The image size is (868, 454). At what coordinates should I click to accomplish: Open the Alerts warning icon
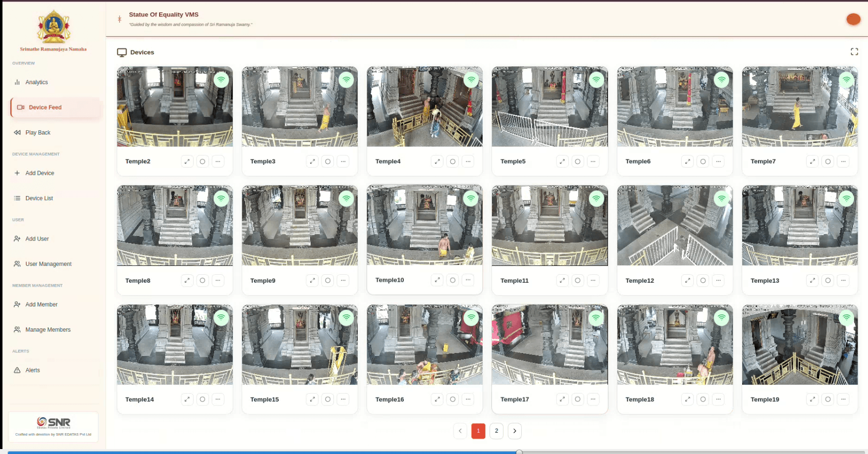pyautogui.click(x=17, y=370)
